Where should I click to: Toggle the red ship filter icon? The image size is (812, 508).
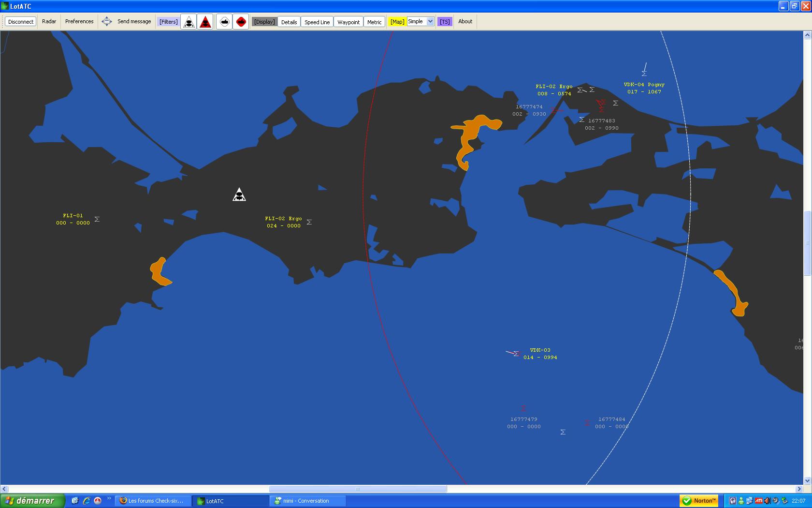click(x=241, y=22)
